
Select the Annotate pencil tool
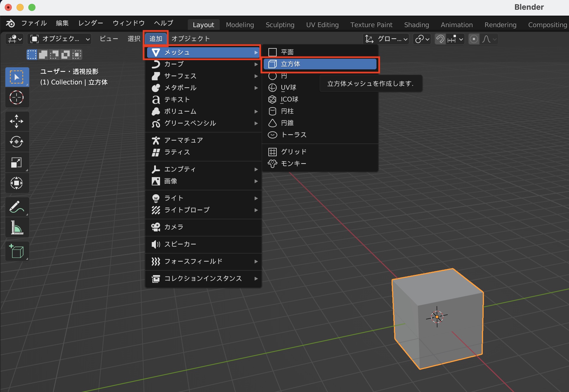(17, 207)
